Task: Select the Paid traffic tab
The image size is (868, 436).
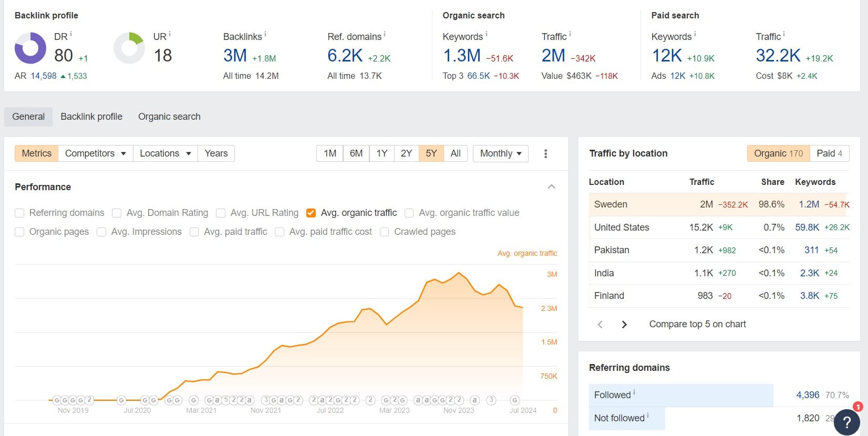Action: click(829, 153)
